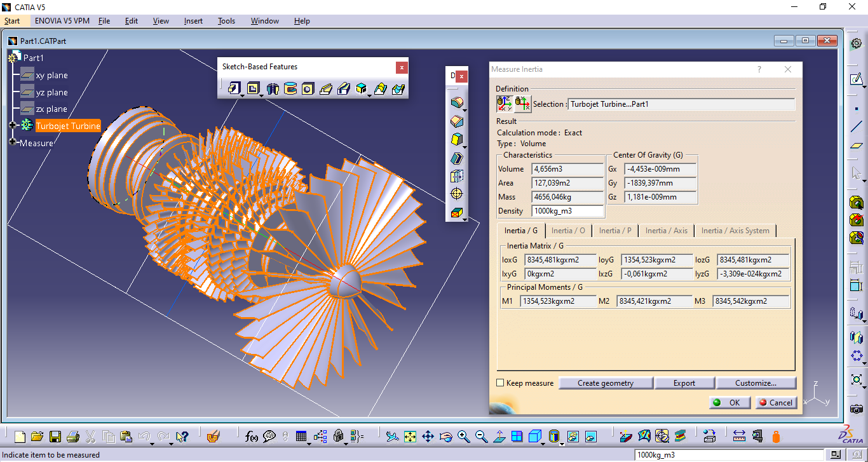This screenshot has width=868, height=462.
Task: Toggle Measure Inertia 2D selection mode button
Action: [x=522, y=103]
